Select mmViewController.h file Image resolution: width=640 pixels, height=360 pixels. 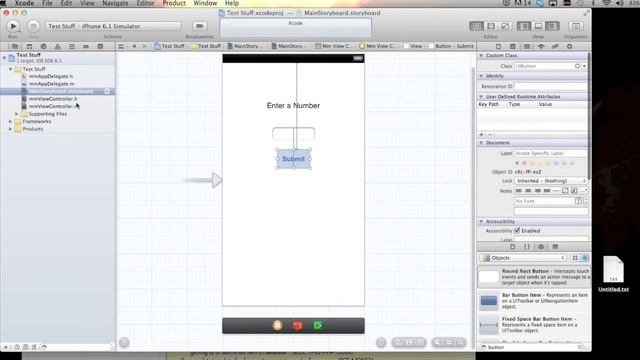(53, 99)
